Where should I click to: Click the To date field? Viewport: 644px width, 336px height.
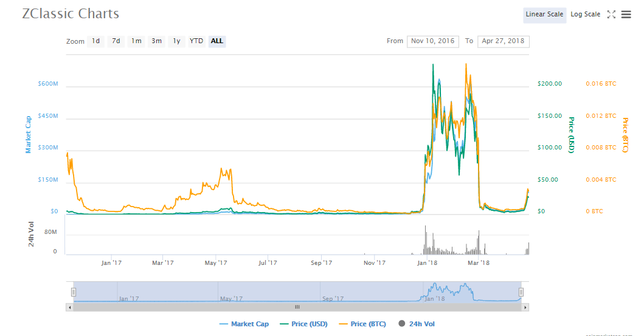(503, 41)
